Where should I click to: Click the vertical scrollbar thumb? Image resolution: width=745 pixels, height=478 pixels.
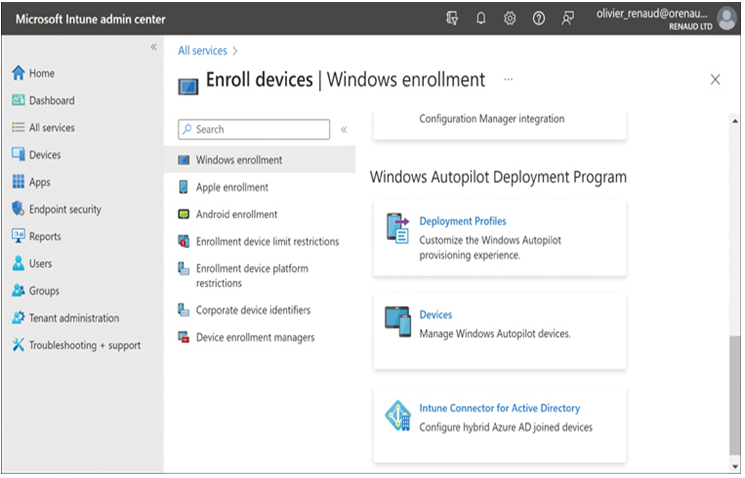click(x=737, y=397)
